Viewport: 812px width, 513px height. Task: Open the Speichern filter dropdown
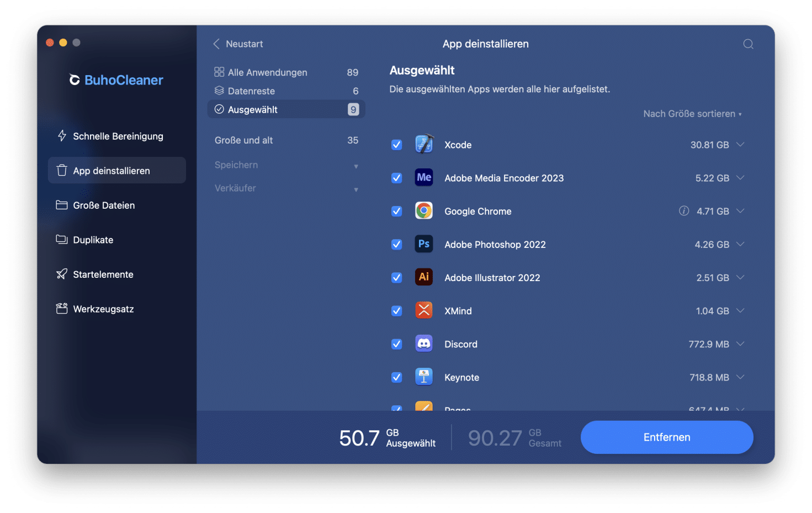click(x=286, y=165)
